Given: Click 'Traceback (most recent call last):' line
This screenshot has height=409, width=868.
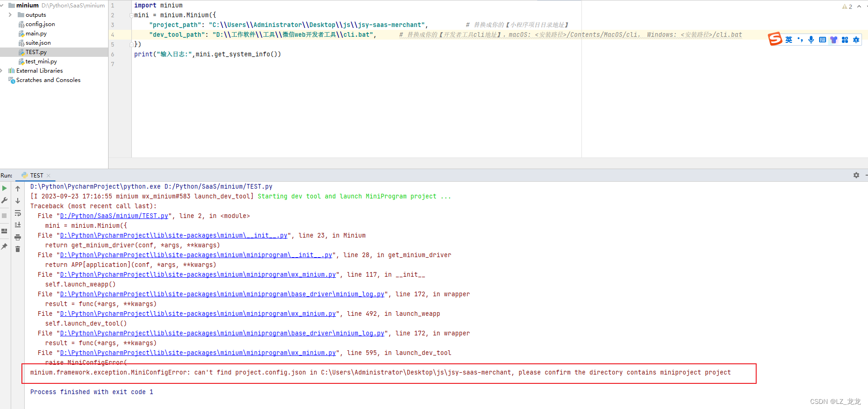Looking at the screenshot, I should click(x=94, y=206).
